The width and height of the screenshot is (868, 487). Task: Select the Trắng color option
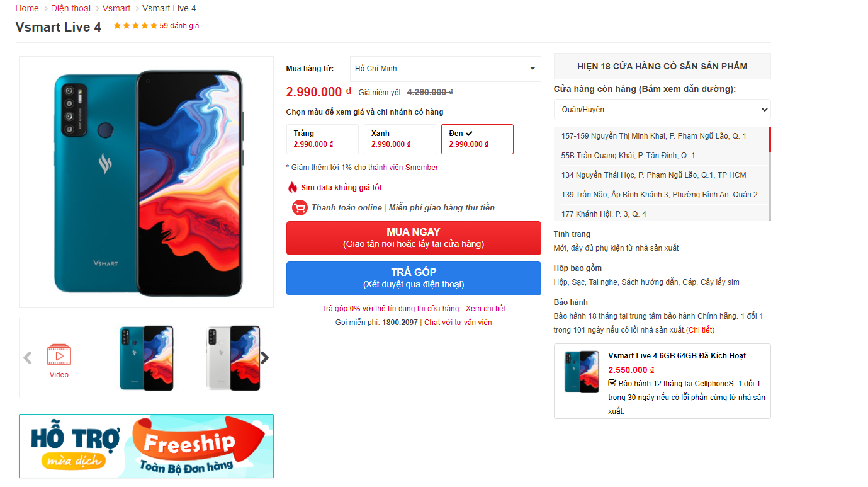coord(322,139)
